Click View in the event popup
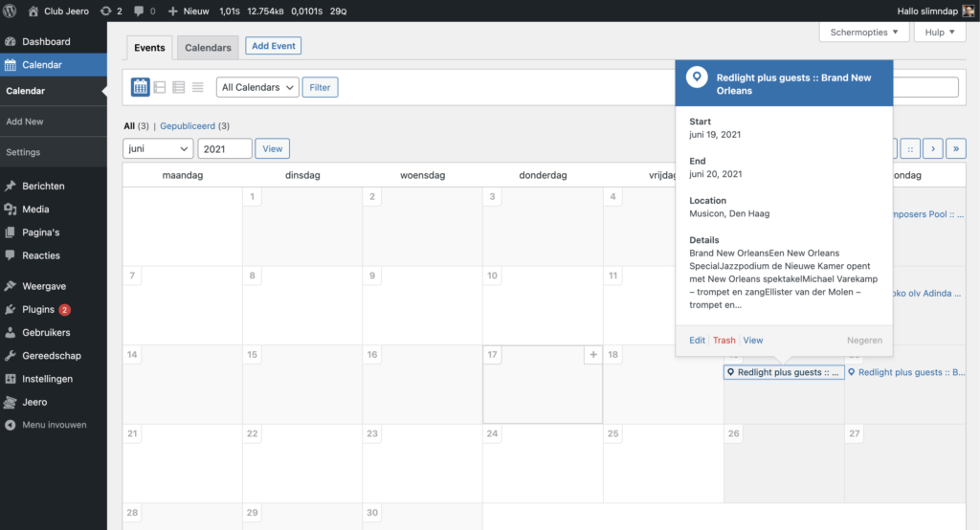The image size is (980, 530). pos(752,340)
